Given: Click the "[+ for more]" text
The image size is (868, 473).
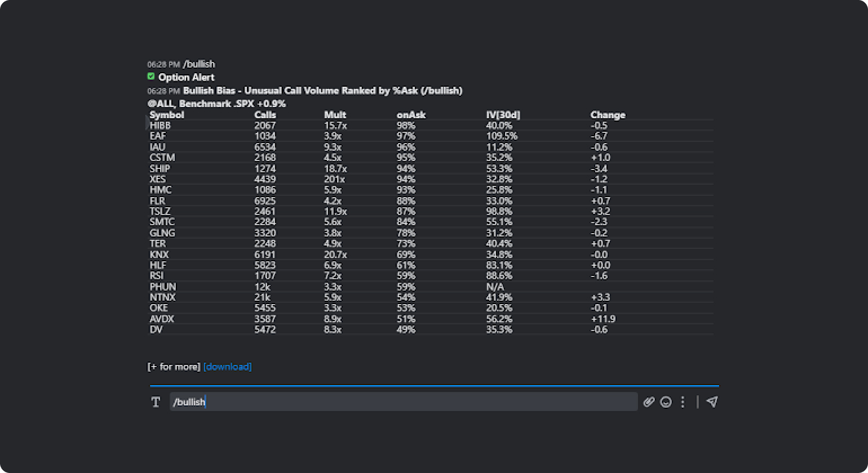Looking at the screenshot, I should pyautogui.click(x=174, y=367).
